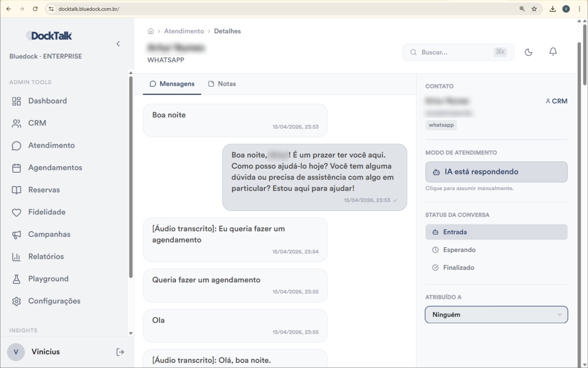Screen dimensions: 588x368
Task: Go to home via breadcrumb house icon
Action: [151, 31]
